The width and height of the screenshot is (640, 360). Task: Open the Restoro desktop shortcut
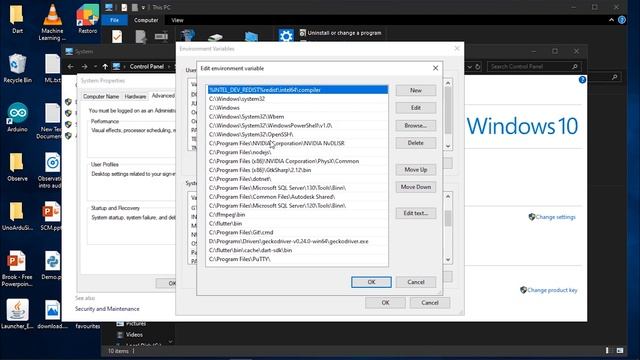coord(87,18)
